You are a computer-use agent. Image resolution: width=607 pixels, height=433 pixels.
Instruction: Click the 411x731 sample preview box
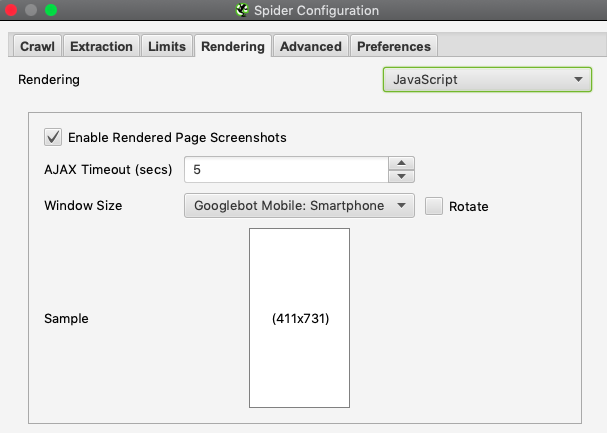pyautogui.click(x=300, y=318)
